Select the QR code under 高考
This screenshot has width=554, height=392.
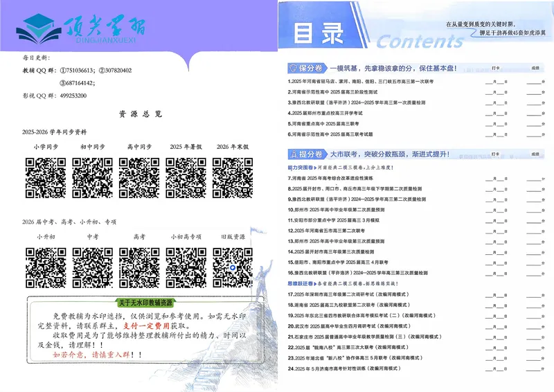(x=139, y=267)
